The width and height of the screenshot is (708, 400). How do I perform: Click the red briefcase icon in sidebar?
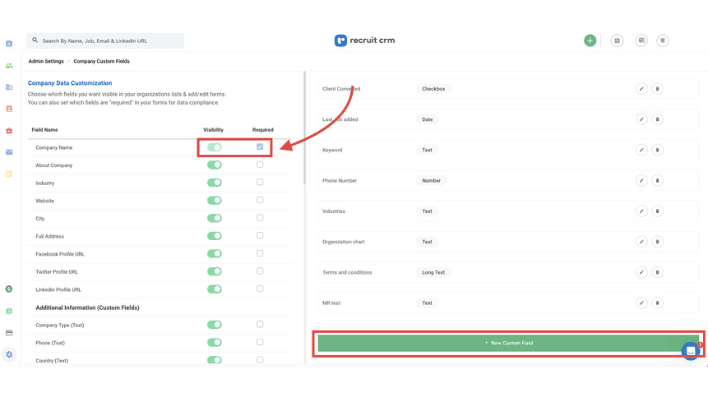pos(9,131)
